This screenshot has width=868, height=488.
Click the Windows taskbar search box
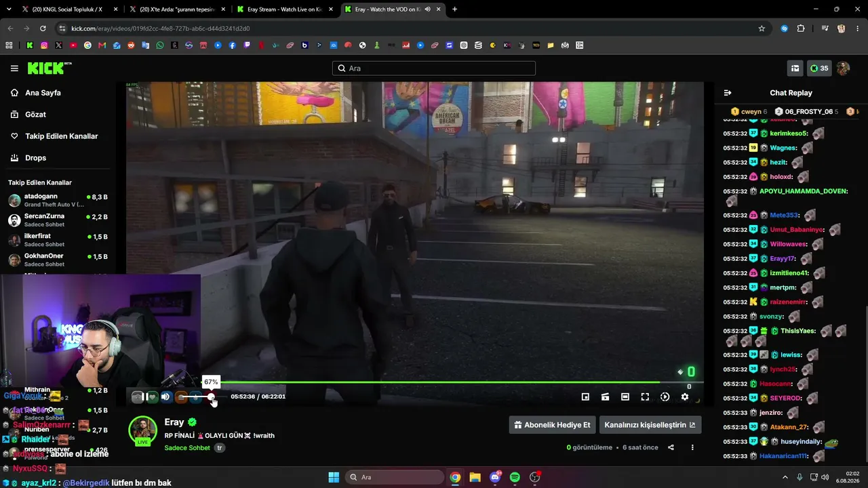[x=393, y=477]
